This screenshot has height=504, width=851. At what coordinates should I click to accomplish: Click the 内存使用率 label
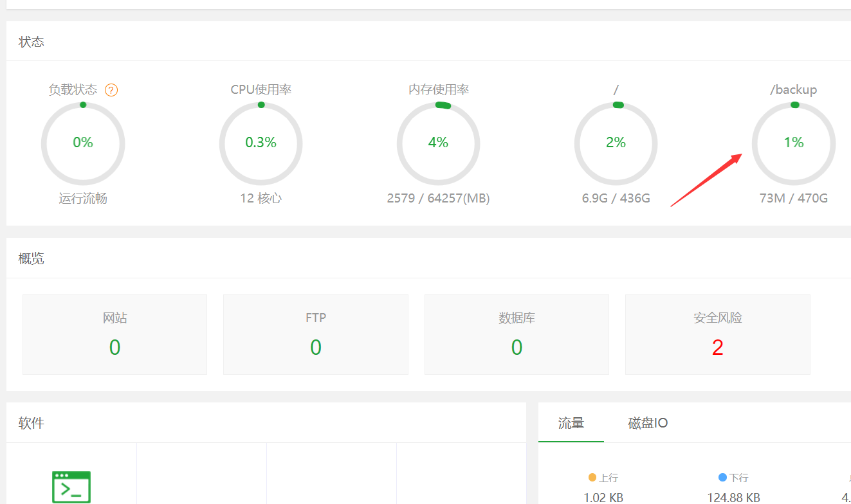pos(439,90)
